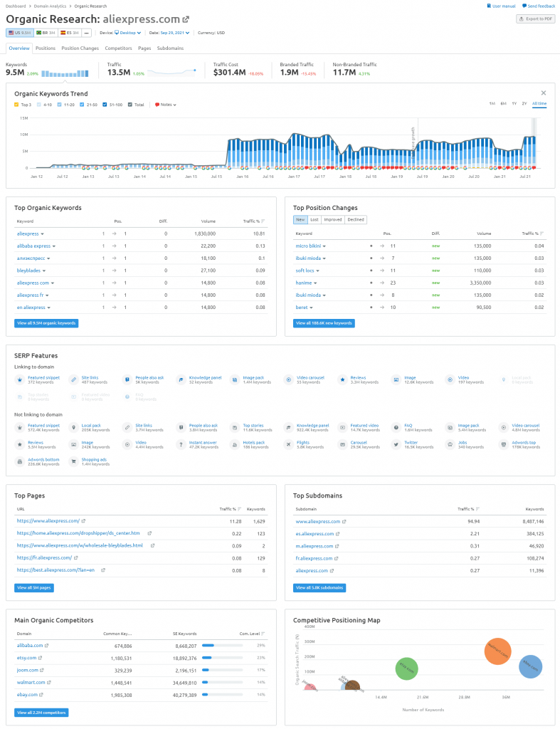Select the Declined filter in Top Position Changes
Screen dimensions: 560x729
point(356,219)
